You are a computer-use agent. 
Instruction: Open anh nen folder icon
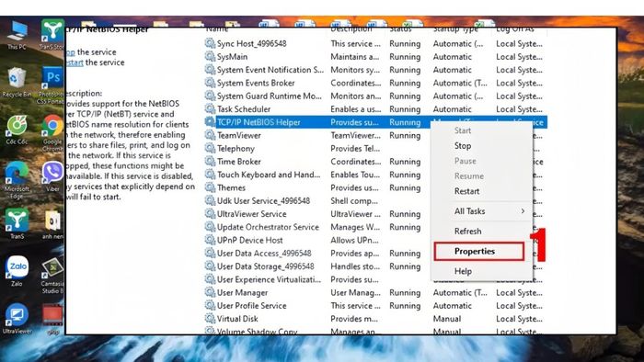point(52,224)
